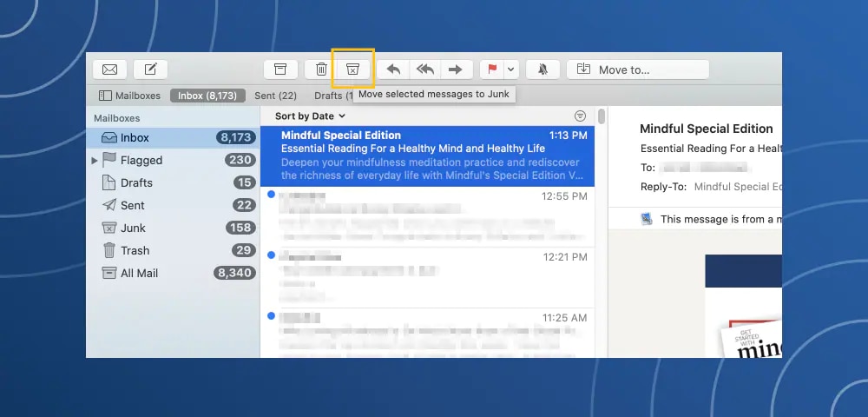868x417 pixels.
Task: Select the Drafts favorites tab
Action: coord(334,96)
